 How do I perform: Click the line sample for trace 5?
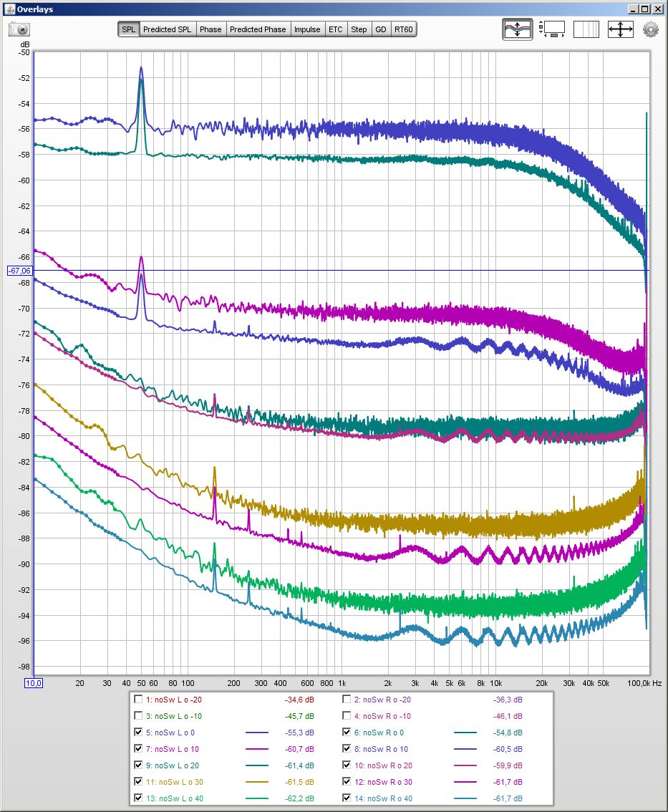[x=257, y=733]
